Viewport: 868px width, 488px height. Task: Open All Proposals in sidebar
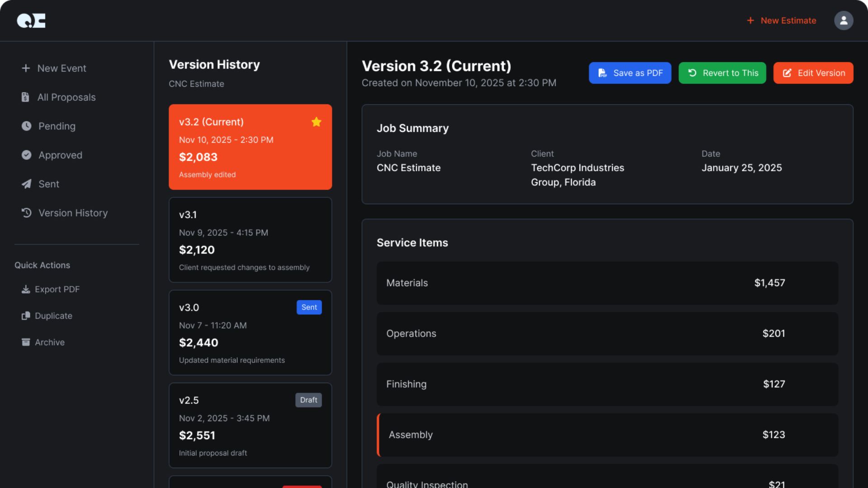(x=66, y=97)
